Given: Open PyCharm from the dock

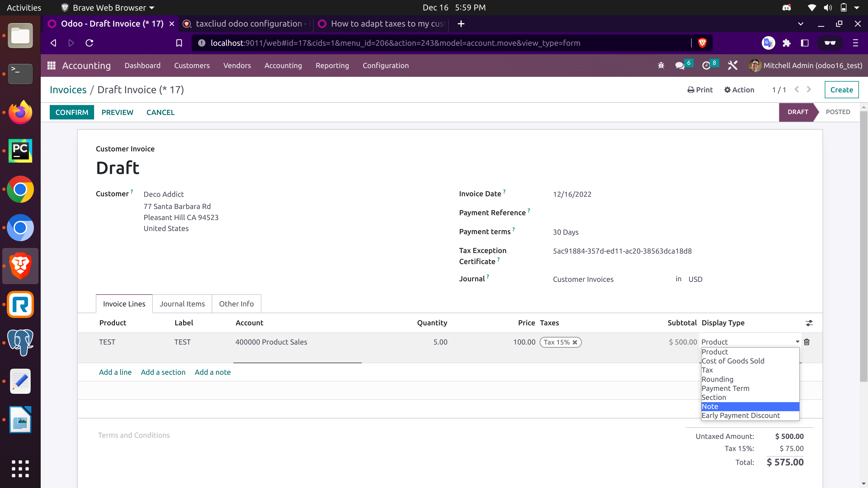Looking at the screenshot, I should (20, 151).
